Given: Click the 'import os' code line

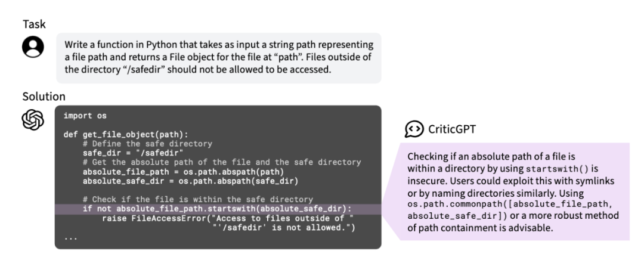Looking at the screenshot, I should click(x=85, y=116).
